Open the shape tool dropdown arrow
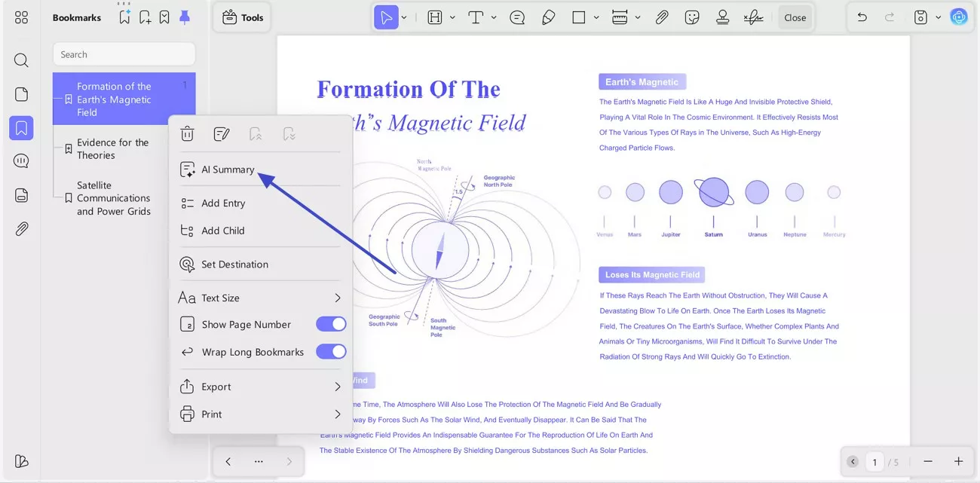This screenshot has width=980, height=483. [x=596, y=17]
